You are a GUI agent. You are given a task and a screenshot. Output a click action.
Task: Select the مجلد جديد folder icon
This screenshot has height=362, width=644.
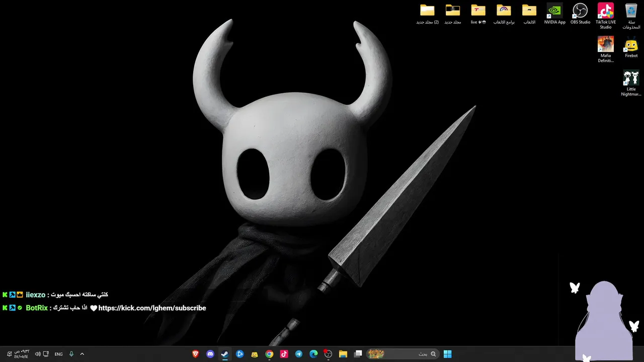[x=453, y=14]
